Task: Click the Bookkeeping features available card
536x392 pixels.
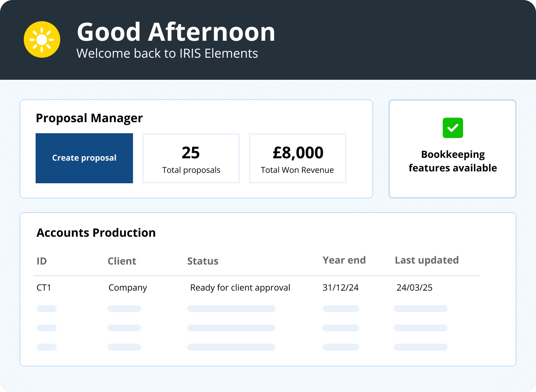Action: (452, 148)
